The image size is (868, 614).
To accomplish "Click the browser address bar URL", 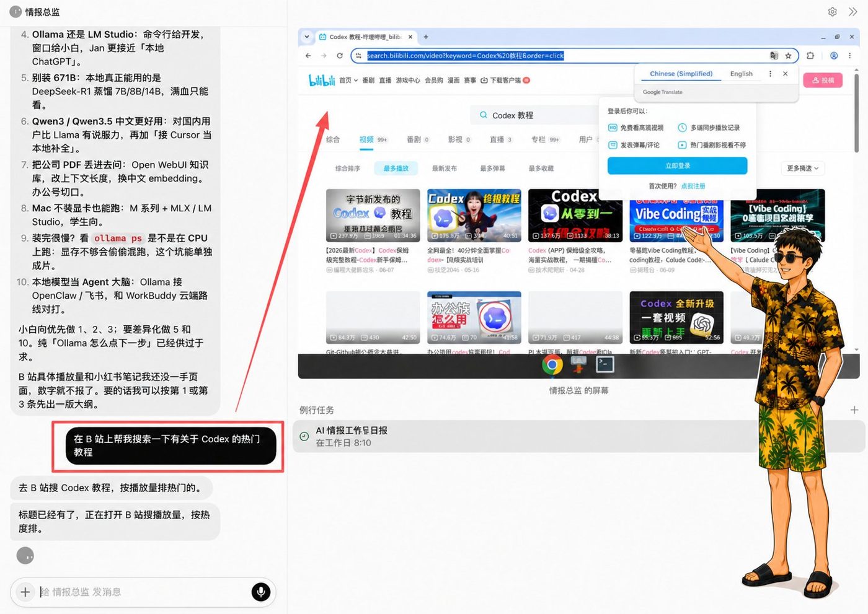I will [x=465, y=56].
